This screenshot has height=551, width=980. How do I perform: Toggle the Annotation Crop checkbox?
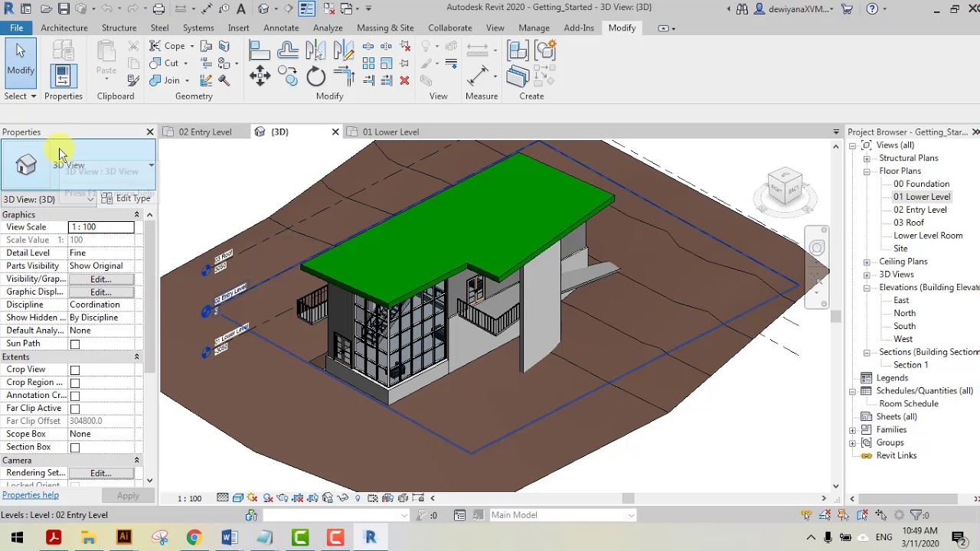(x=75, y=396)
